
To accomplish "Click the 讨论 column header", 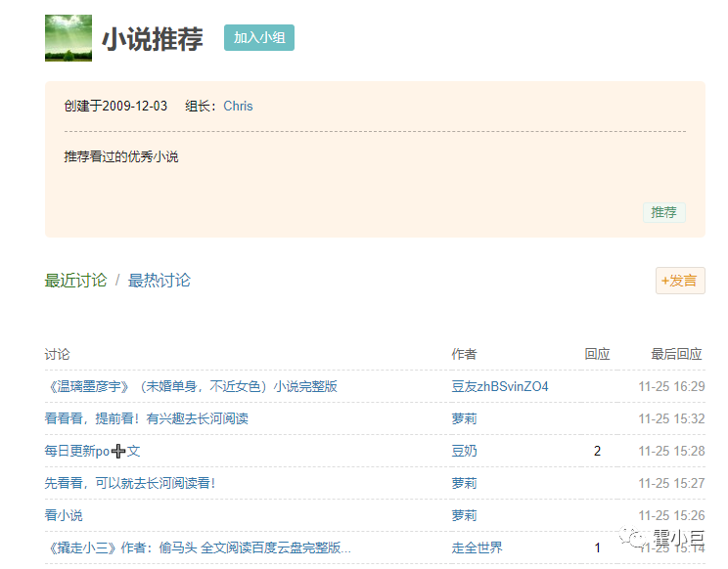I will 57,354.
